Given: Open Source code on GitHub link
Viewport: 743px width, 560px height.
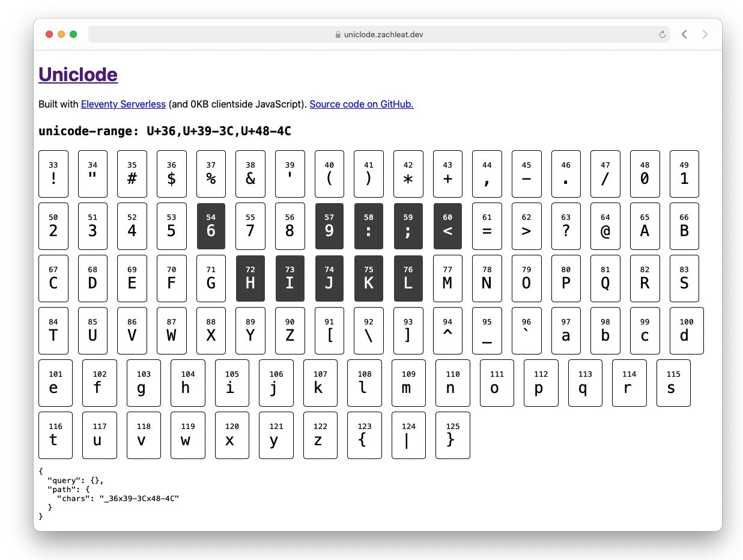Looking at the screenshot, I should pyautogui.click(x=362, y=104).
